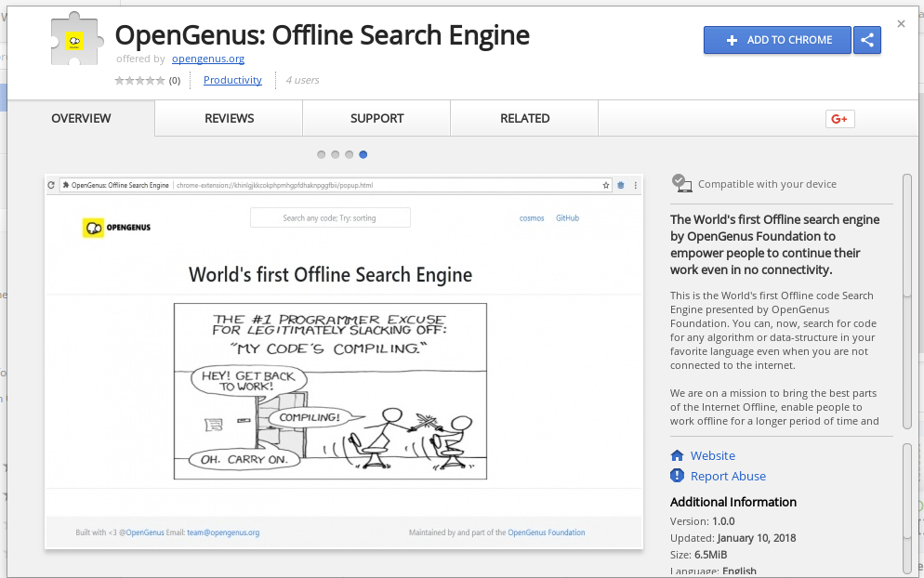The image size is (924, 578).
Task: Select the first screenshot carousel dot
Action: (x=321, y=154)
